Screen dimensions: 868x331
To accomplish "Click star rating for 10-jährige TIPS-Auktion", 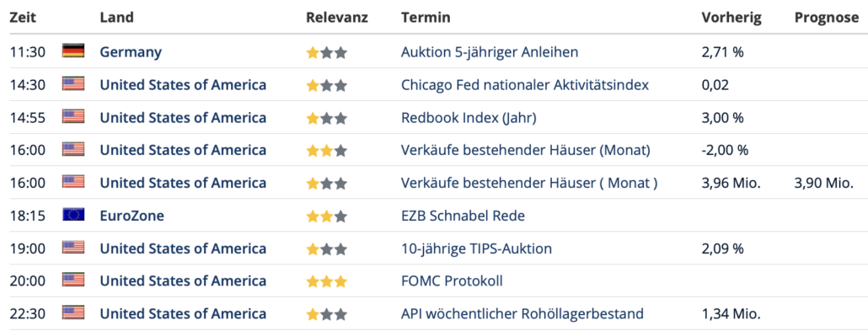I will coord(327,249).
